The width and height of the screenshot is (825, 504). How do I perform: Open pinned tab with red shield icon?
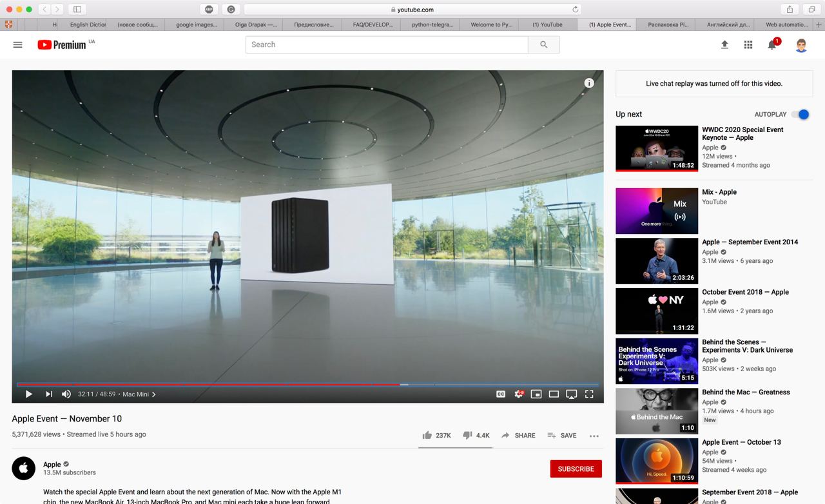pyautogui.click(x=8, y=24)
